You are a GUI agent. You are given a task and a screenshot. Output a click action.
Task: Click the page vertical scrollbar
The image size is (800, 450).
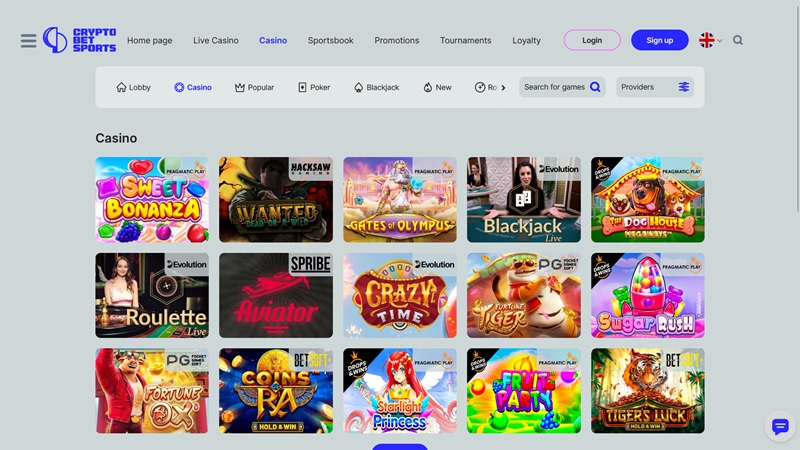tap(797, 107)
